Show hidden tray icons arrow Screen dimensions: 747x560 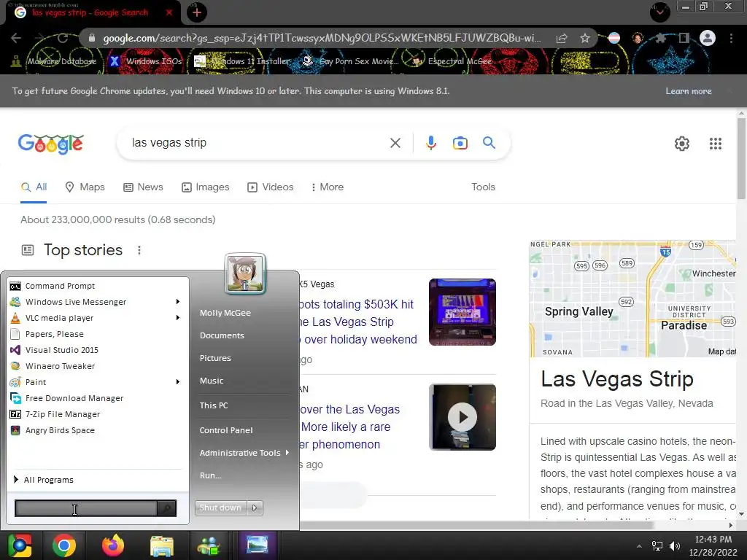coord(639,546)
